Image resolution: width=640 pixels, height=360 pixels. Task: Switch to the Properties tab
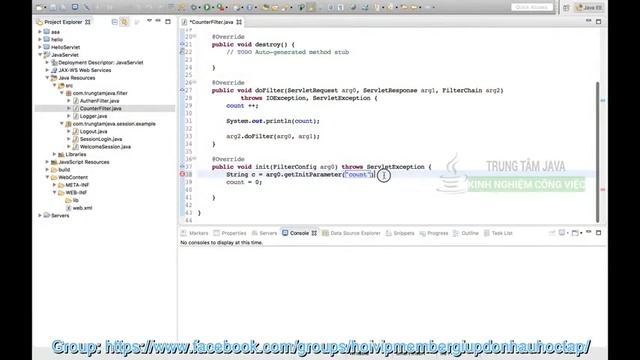point(230,233)
